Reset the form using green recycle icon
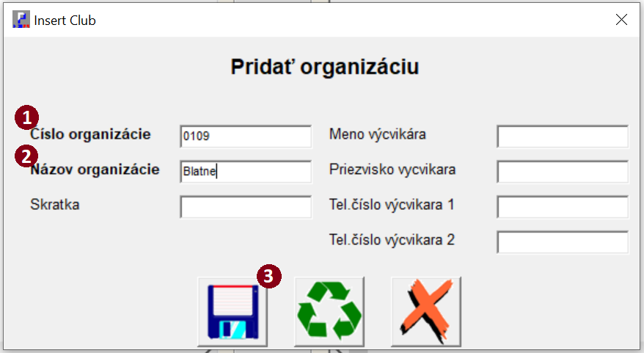Viewport: 644px width, 353px height. click(329, 312)
